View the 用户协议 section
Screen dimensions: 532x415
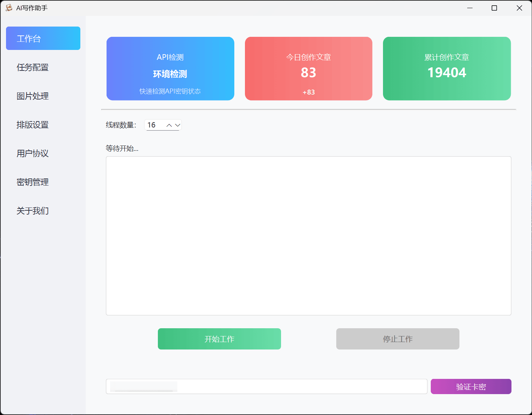pyautogui.click(x=33, y=153)
